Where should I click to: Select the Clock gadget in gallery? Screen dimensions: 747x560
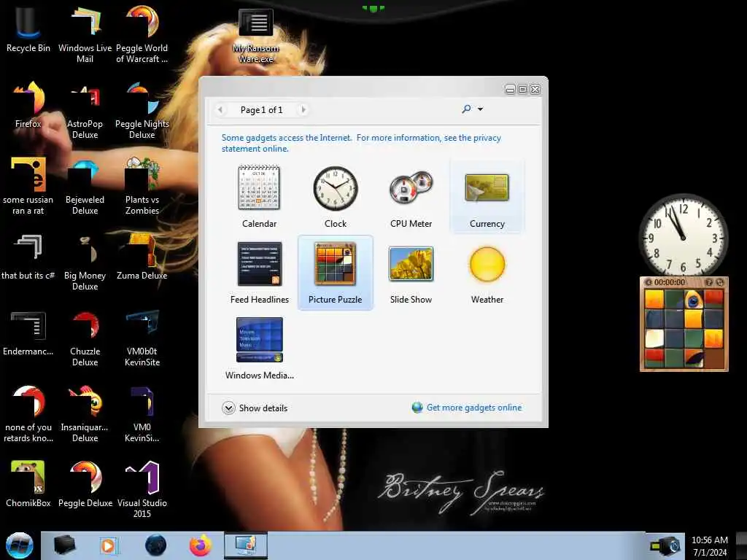336,196
